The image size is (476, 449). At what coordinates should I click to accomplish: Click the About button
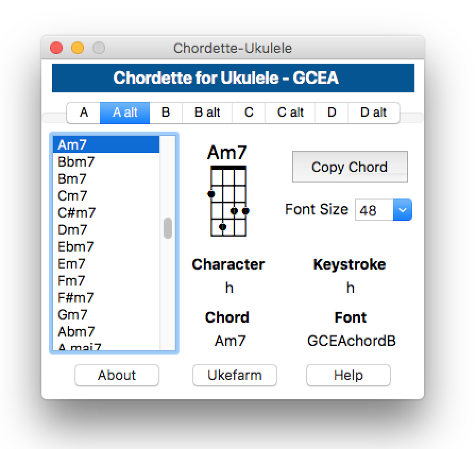click(x=117, y=375)
